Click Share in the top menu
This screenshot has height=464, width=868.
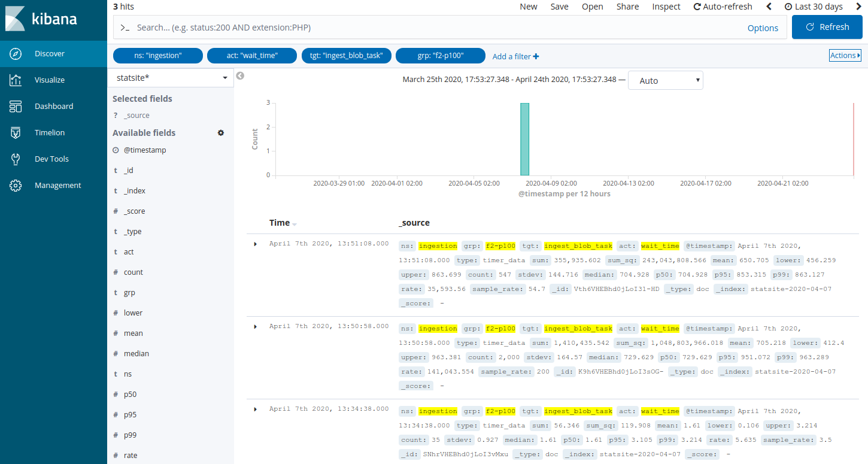click(x=627, y=7)
